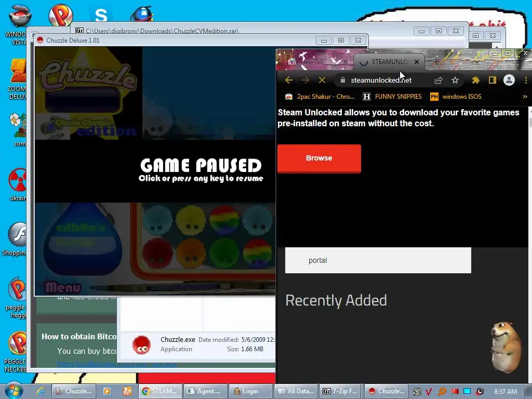Open the Plants vs Zombies desktop icon
Image resolution: width=532 pixels, height=399 pixels.
point(19,129)
